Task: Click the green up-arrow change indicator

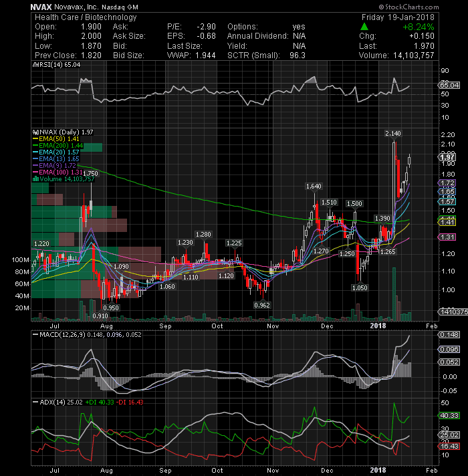Action: coord(364,27)
